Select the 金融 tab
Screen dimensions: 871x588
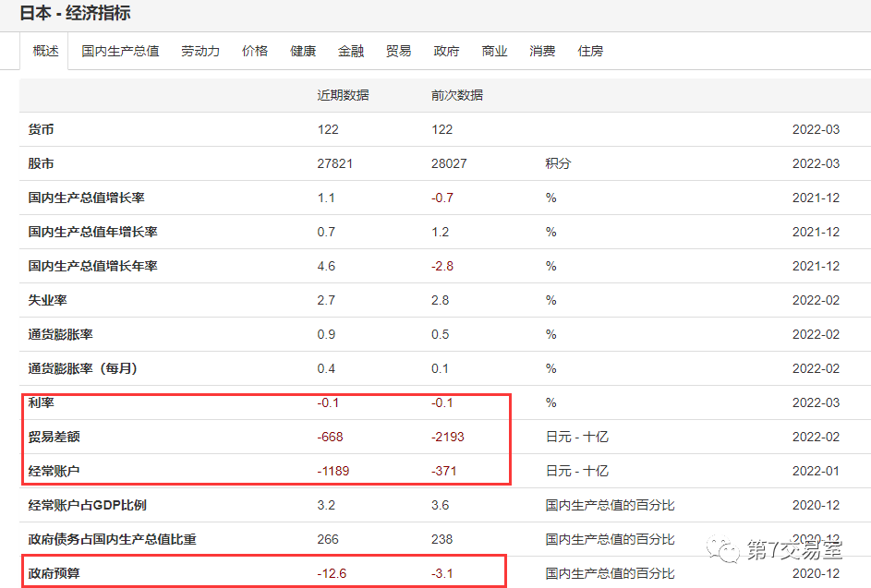[x=350, y=51]
